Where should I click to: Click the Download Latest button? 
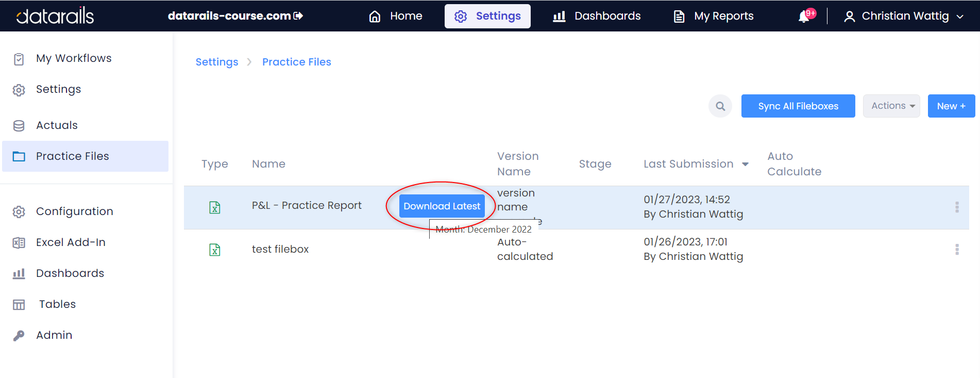[442, 206]
